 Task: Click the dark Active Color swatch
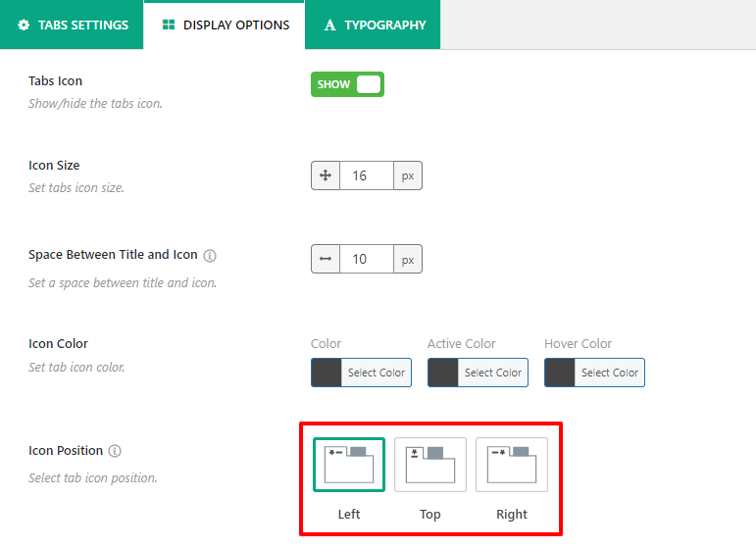point(443,373)
